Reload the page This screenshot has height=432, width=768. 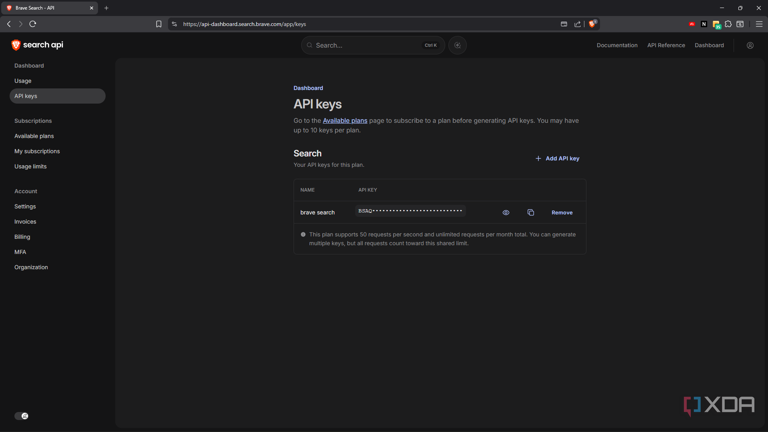click(x=33, y=24)
